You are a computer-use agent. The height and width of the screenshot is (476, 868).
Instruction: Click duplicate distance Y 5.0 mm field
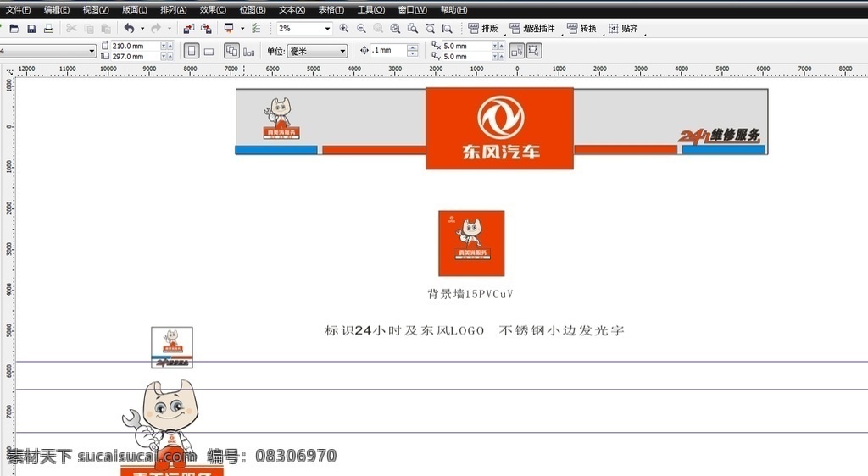(x=466, y=57)
